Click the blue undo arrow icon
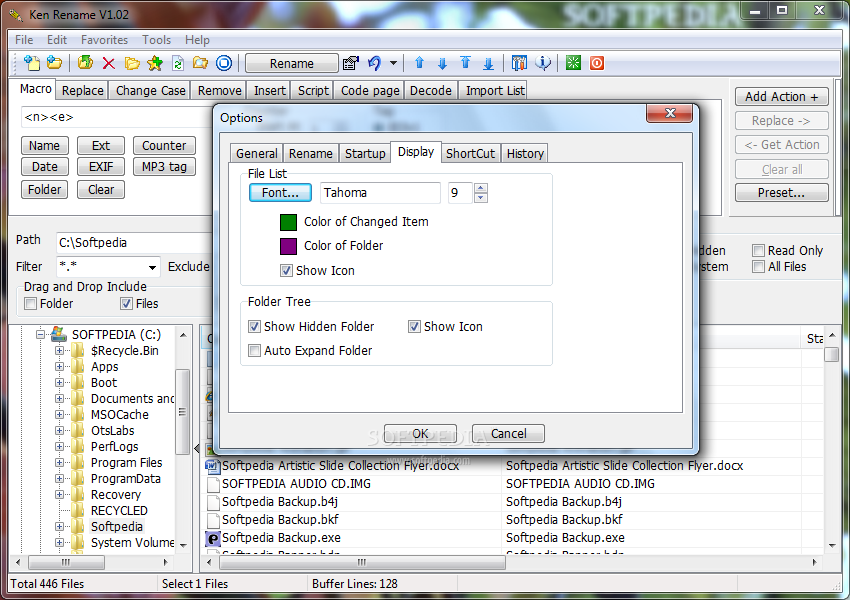The height and width of the screenshot is (600, 850). coord(375,63)
